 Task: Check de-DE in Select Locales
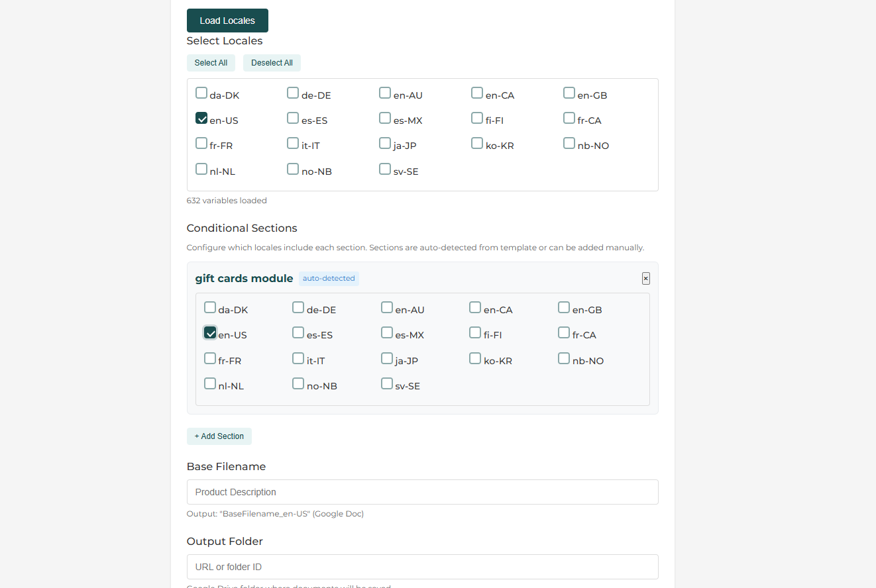coord(293,93)
